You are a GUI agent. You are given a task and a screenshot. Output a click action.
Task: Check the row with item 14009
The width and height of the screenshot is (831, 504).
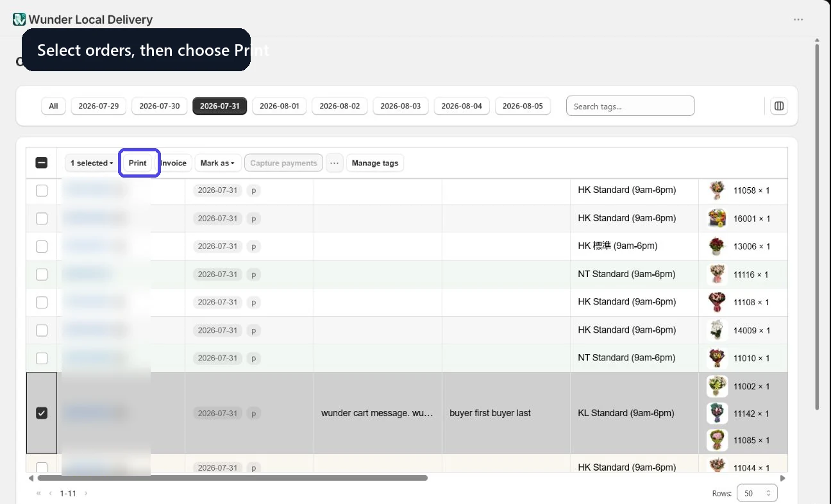click(42, 330)
